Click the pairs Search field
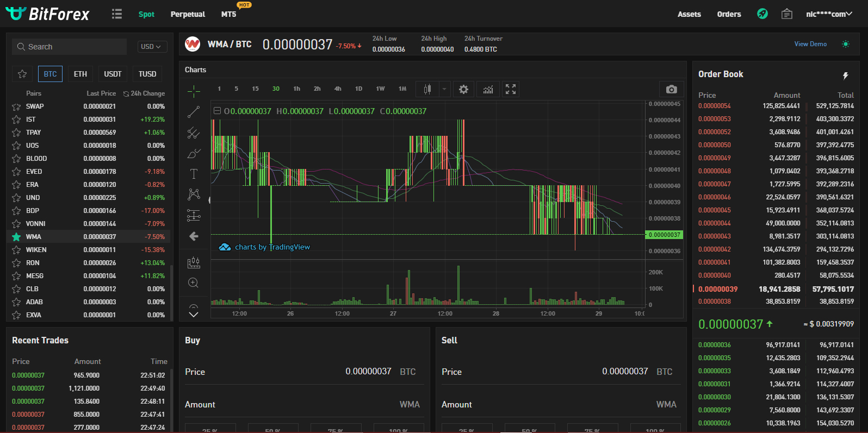 [69, 47]
